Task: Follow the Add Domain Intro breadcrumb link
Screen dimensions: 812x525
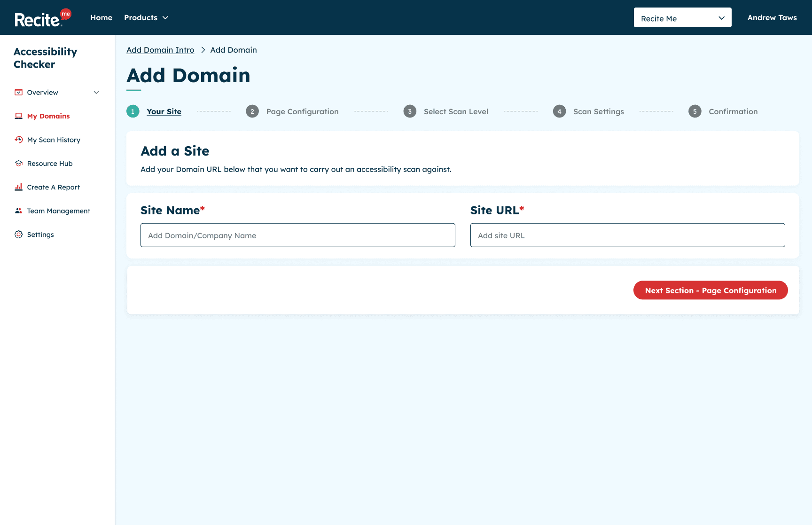Action: (160, 50)
